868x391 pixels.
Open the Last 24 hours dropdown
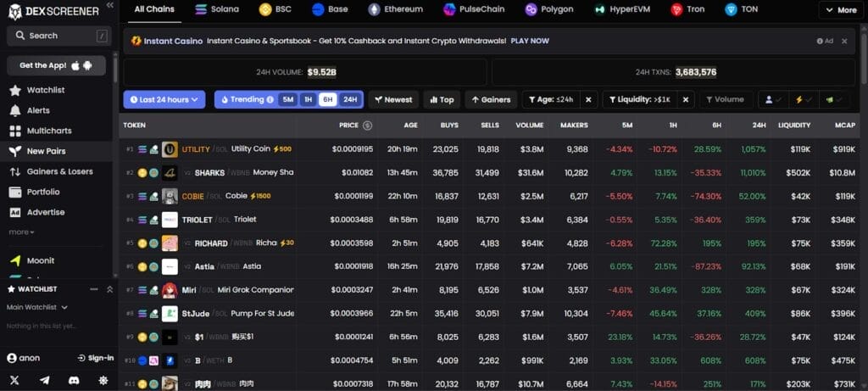coord(164,99)
